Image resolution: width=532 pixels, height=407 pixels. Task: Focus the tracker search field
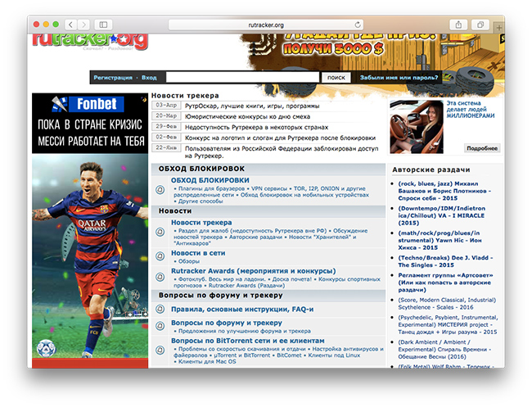(242, 78)
